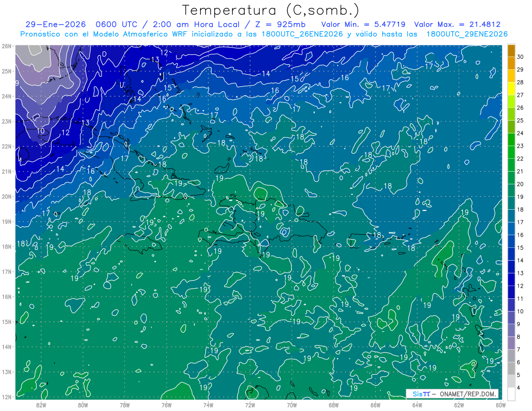Click the lime swatch between 26 and 27
Viewport: 532px width, 411px height.
[511, 102]
